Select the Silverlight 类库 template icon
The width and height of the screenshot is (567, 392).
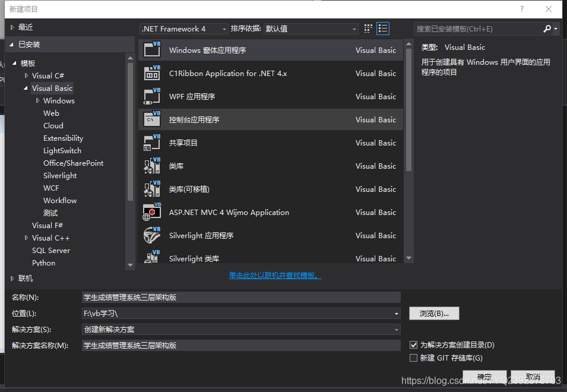pos(152,257)
